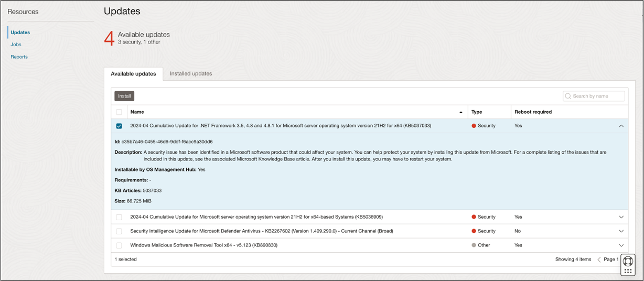Click the life-ring help icon
The height and width of the screenshot is (281, 644).
[628, 261]
